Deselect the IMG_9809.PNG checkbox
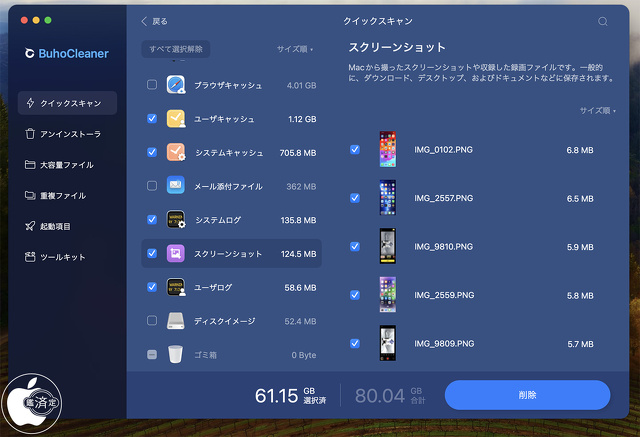 point(355,343)
